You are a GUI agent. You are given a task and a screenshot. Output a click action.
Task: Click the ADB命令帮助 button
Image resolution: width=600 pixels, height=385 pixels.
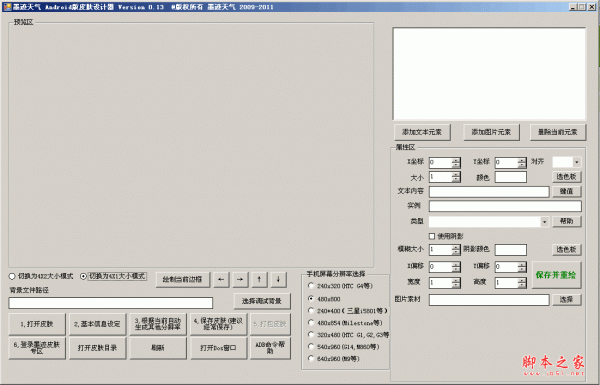[x=270, y=348]
